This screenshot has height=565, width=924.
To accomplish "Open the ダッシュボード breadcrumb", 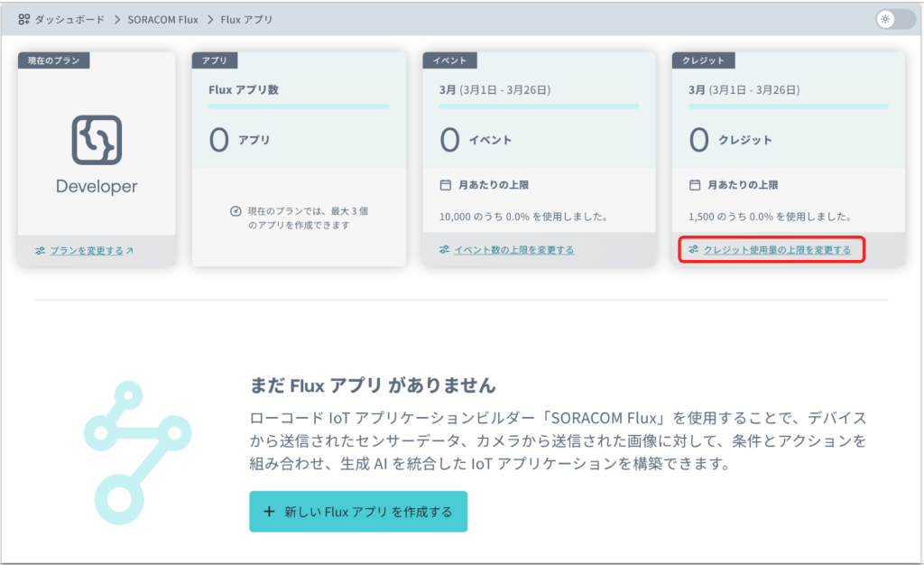I will click(x=75, y=19).
